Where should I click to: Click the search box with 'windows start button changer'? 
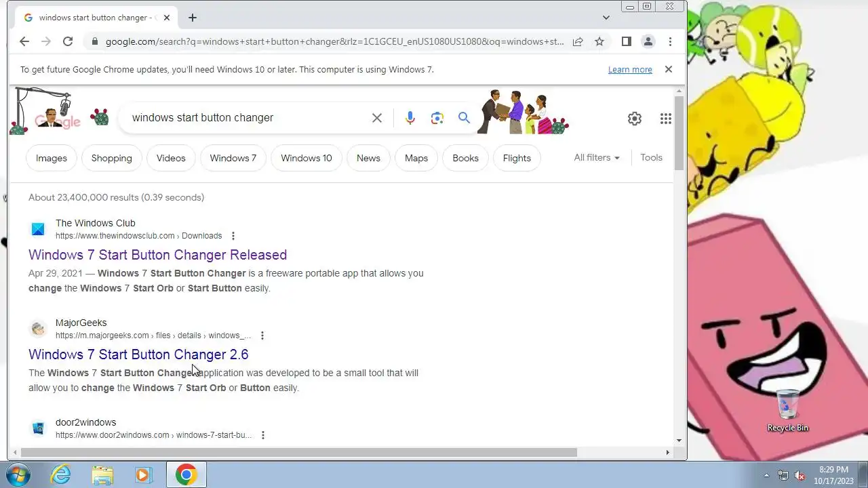[x=251, y=118]
